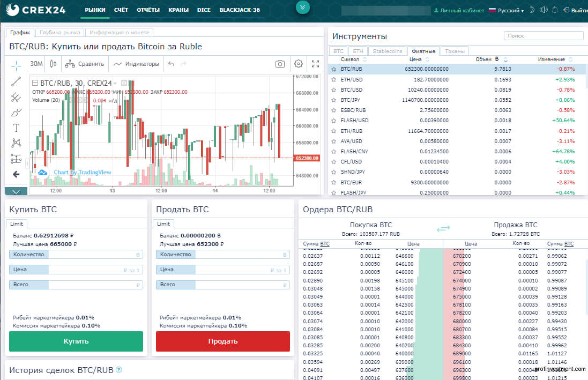Viewport: 588px width, 380px height.
Task: Favorite the ESBC/RUB star
Action: point(334,110)
